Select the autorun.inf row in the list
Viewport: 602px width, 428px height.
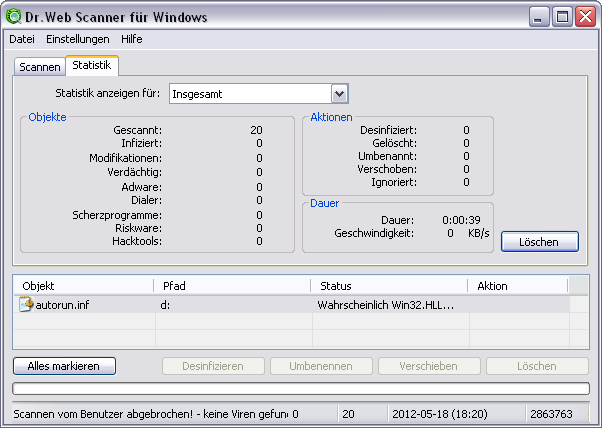pos(291,305)
